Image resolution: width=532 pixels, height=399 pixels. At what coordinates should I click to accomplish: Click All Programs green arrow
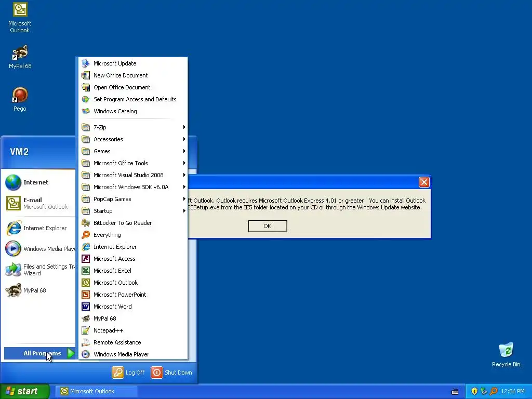click(70, 353)
